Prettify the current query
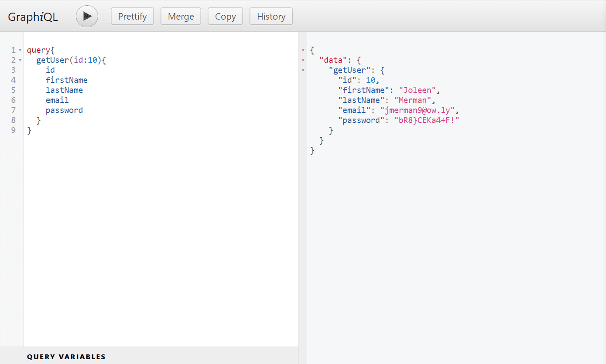Image resolution: width=606 pixels, height=364 pixels. (x=132, y=16)
